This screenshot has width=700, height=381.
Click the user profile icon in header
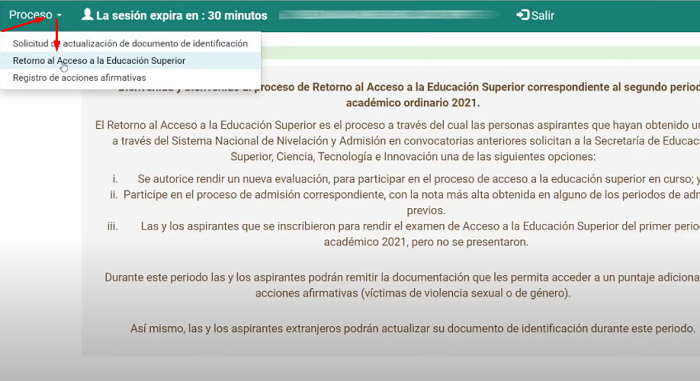coord(88,15)
